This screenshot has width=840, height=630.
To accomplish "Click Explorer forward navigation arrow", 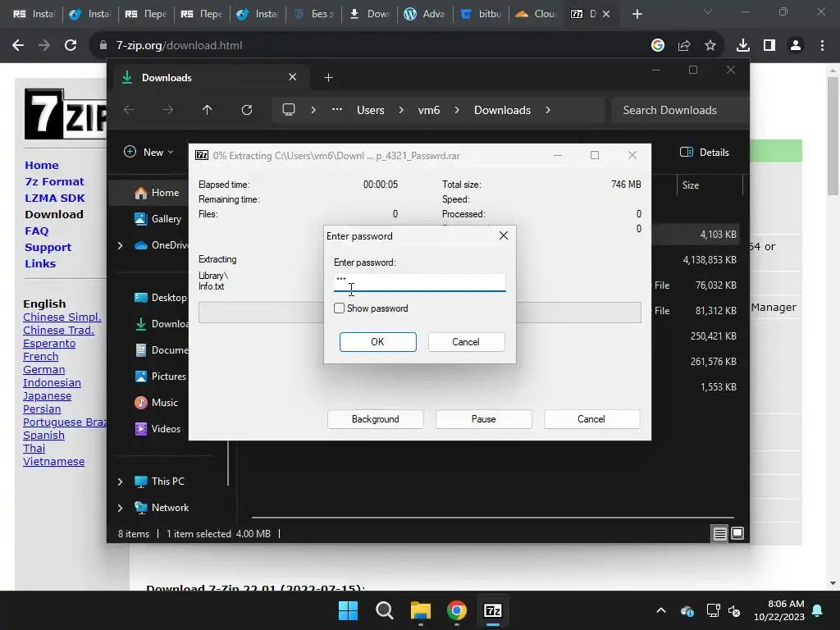I will click(x=168, y=110).
